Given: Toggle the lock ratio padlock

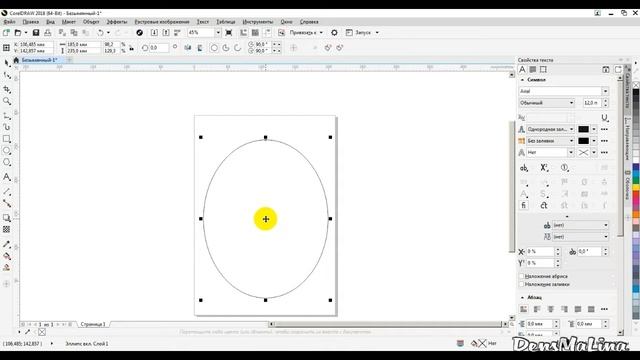Looking at the screenshot, I should coord(132,48).
